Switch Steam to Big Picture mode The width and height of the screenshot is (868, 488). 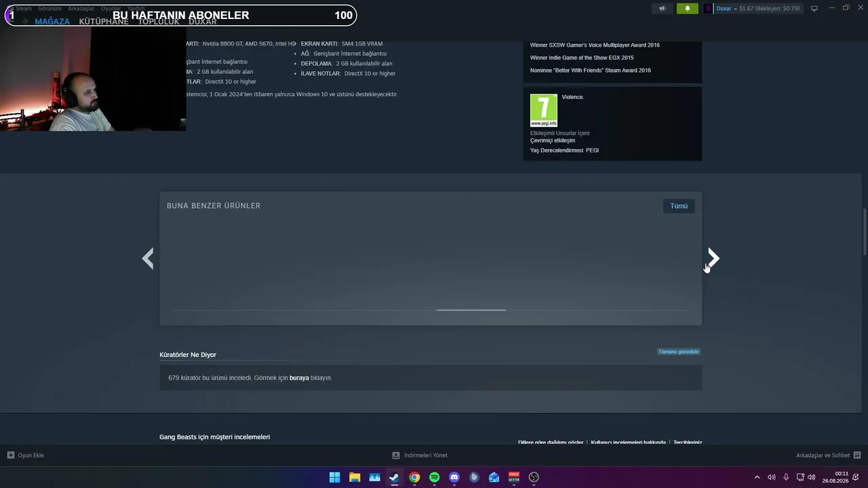[x=814, y=9]
